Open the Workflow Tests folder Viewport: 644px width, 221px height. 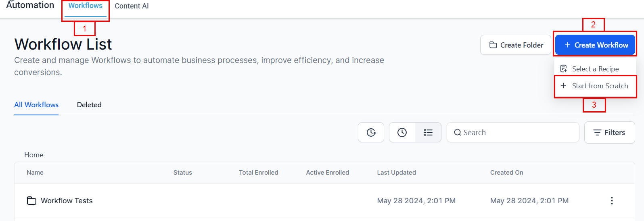point(67,201)
